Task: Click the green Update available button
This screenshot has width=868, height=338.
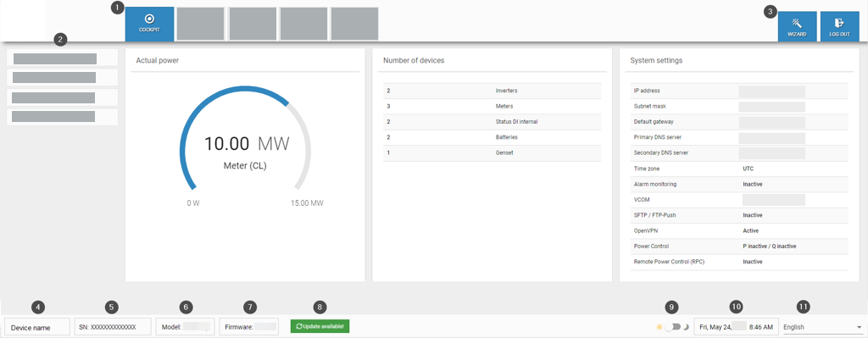Action: click(x=320, y=326)
